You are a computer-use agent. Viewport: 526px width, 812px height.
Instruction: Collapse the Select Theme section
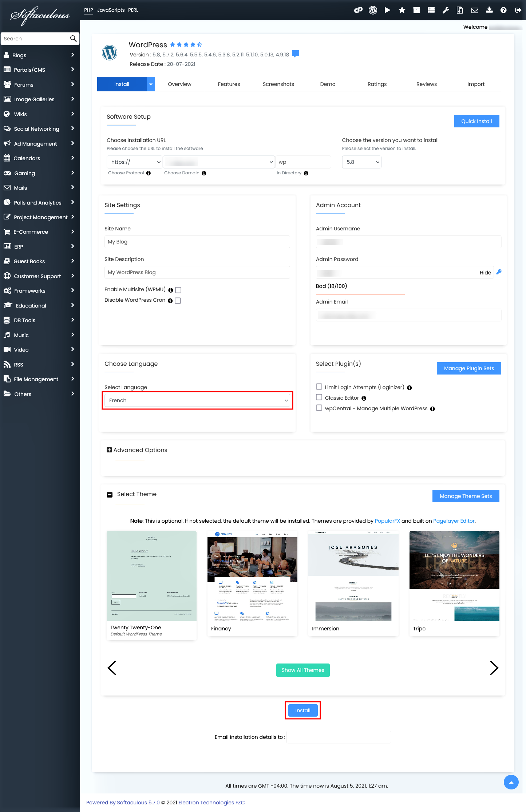pyautogui.click(x=110, y=495)
